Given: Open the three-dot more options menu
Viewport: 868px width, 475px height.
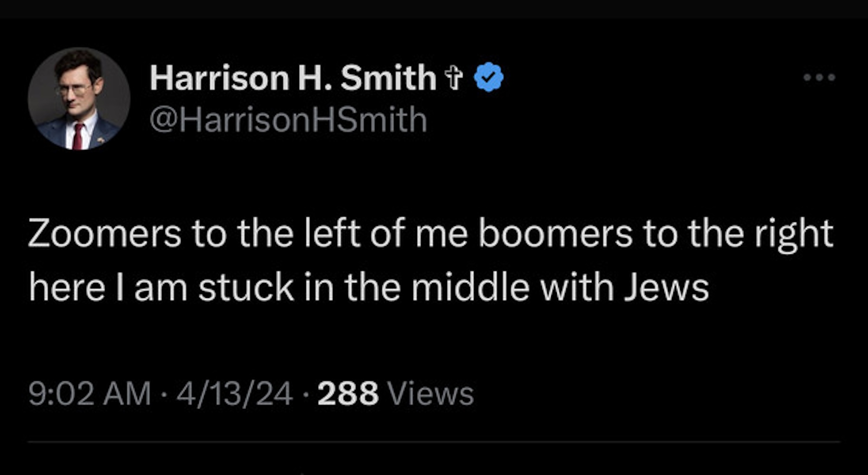Looking at the screenshot, I should tap(819, 78).
